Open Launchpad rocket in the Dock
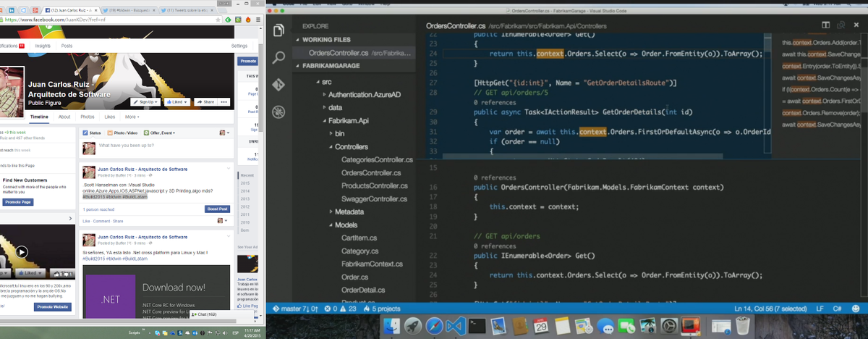The width and height of the screenshot is (868, 339). coord(414,327)
